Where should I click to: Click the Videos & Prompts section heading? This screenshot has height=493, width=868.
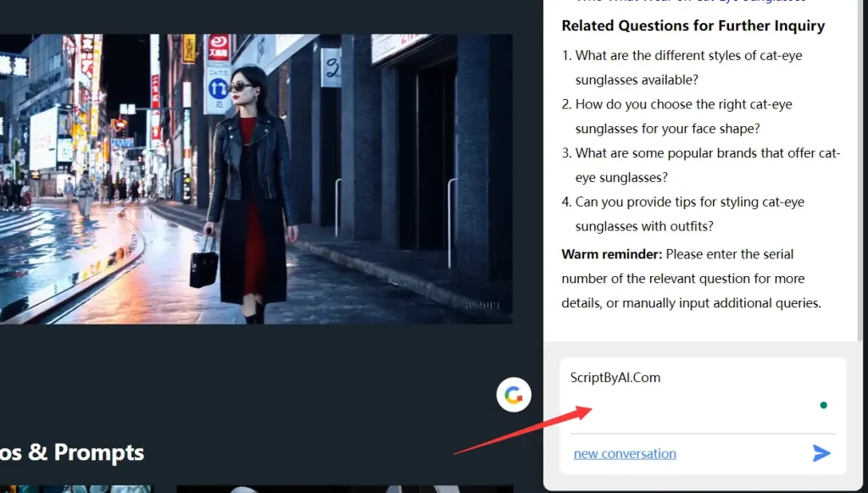pyautogui.click(x=71, y=452)
